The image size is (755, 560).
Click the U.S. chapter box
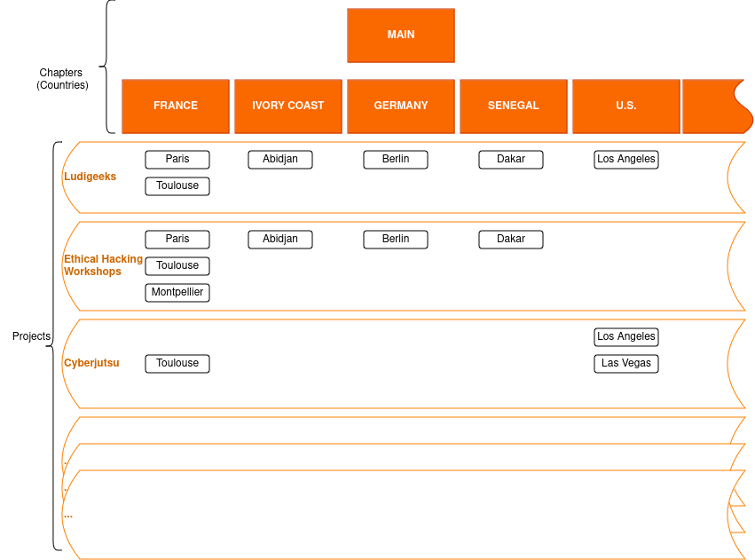pos(626,106)
